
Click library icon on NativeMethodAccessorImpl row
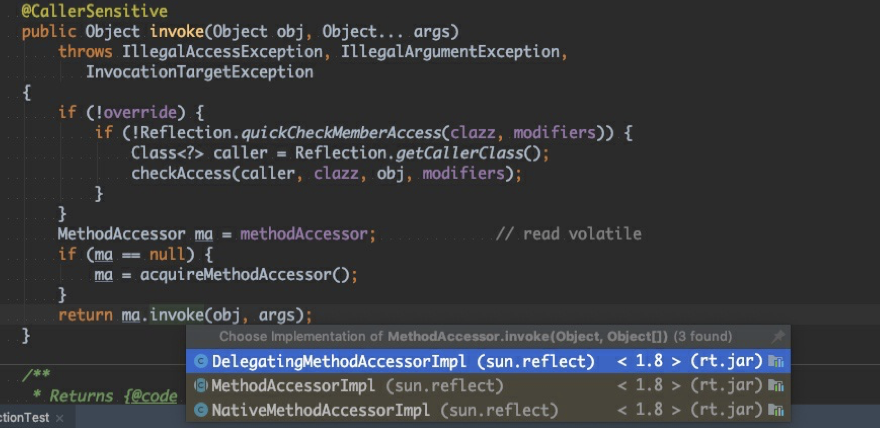click(776, 410)
